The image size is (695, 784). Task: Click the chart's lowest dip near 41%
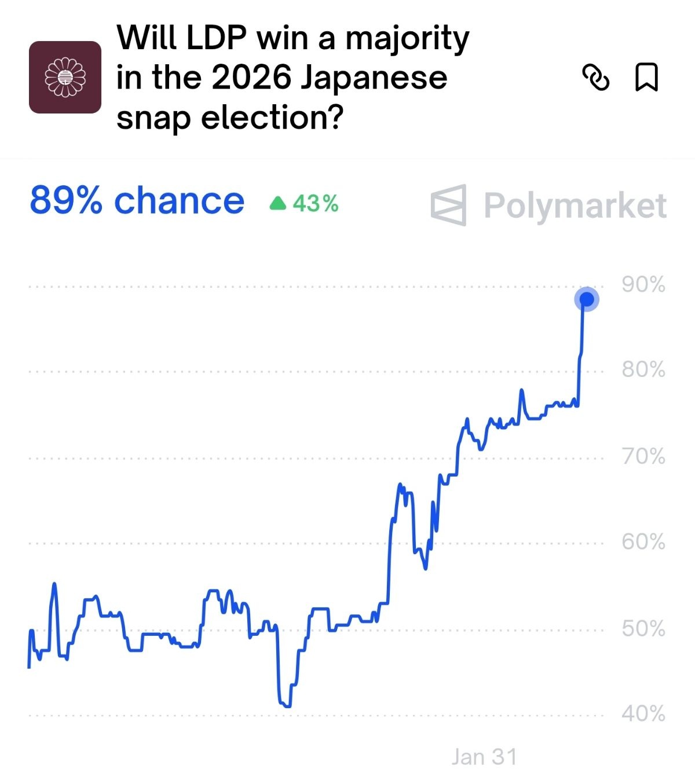pos(285,706)
